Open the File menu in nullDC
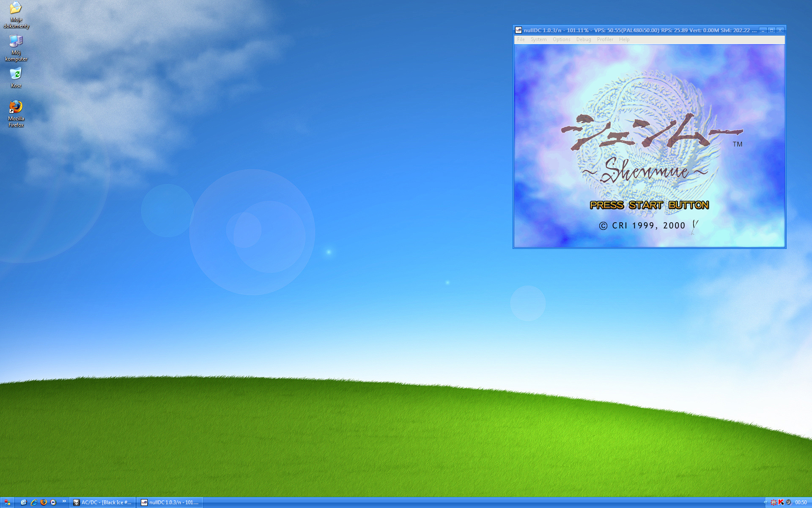 (x=521, y=39)
